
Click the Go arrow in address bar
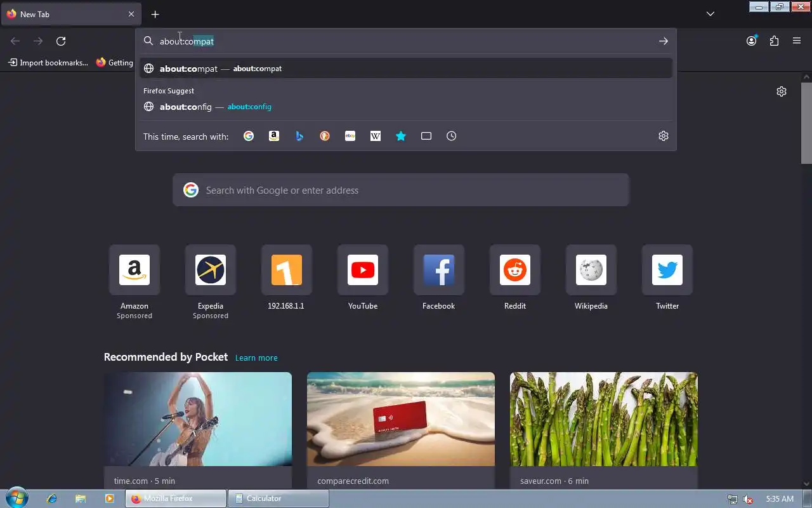tap(664, 41)
